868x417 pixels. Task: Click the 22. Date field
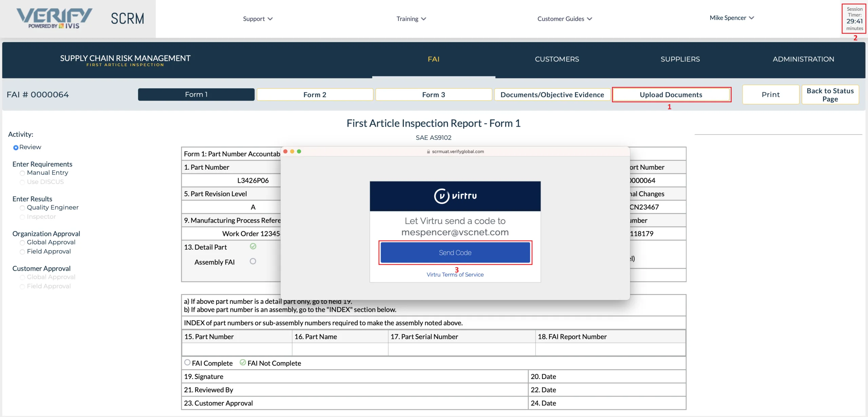coord(607,390)
